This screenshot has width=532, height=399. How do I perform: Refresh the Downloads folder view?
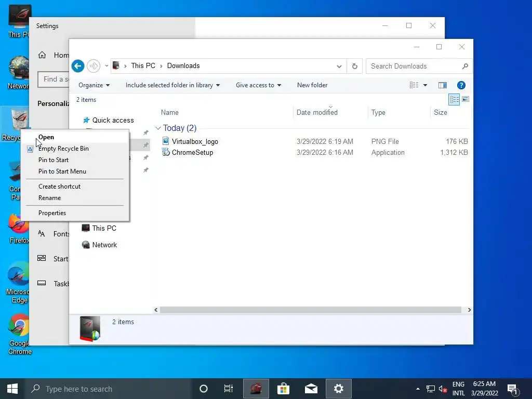pos(354,66)
